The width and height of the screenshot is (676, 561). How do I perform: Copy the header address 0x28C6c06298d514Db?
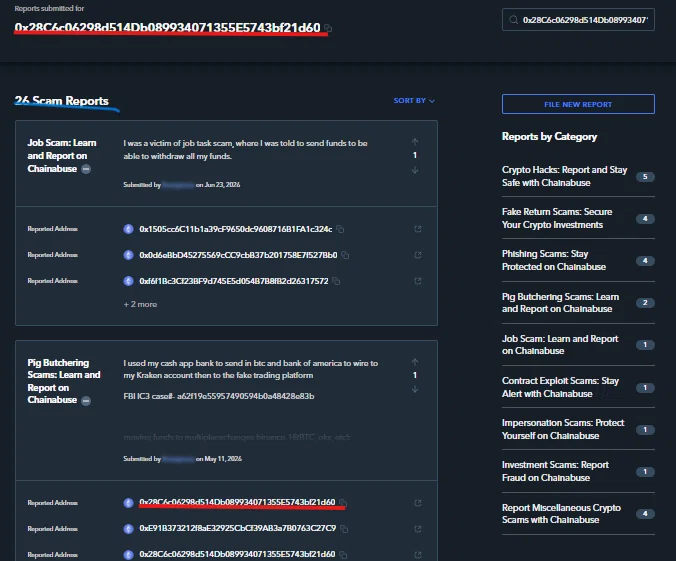pyautogui.click(x=329, y=28)
